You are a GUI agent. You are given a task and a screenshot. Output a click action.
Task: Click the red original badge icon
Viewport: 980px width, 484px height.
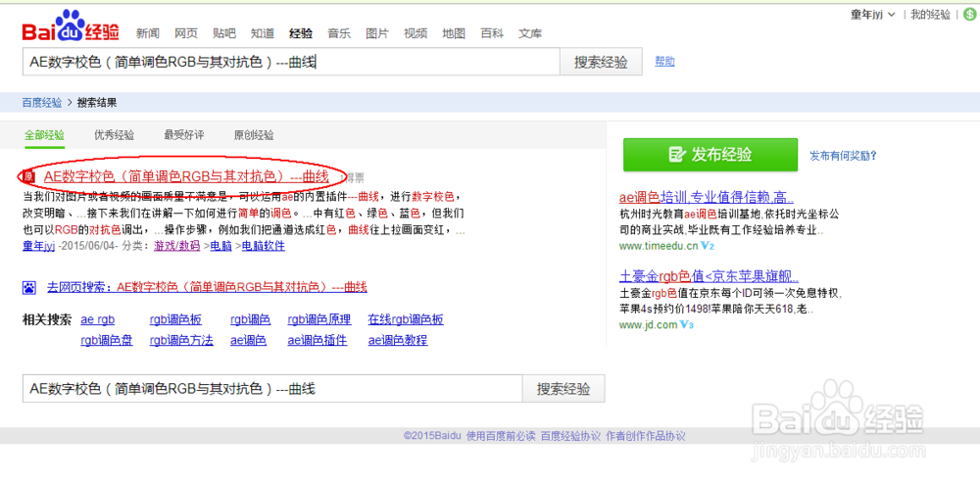click(28, 177)
